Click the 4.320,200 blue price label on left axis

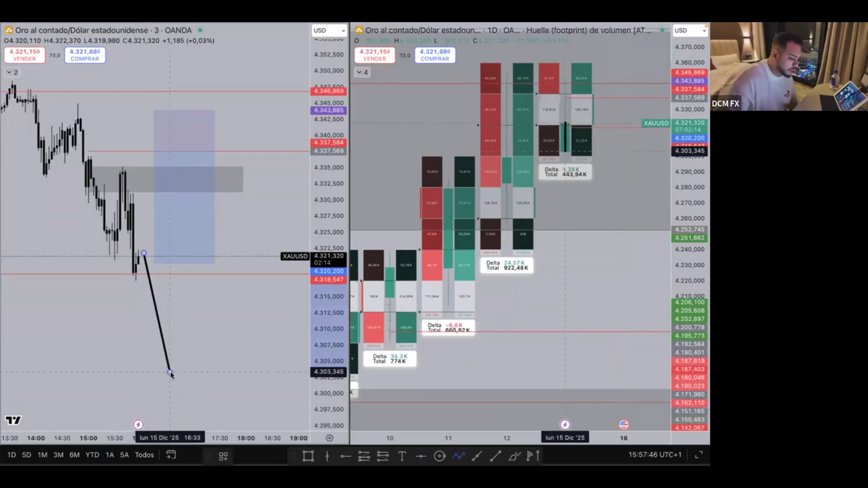pyautogui.click(x=329, y=271)
